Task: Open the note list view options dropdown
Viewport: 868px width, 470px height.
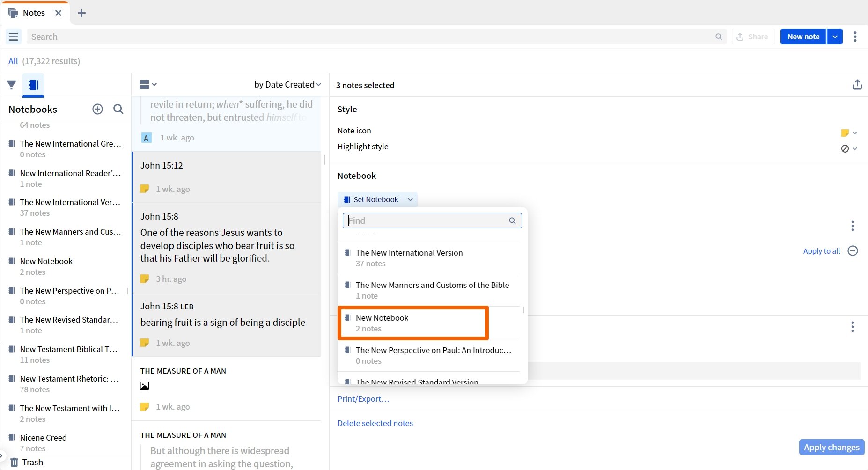Action: [148, 84]
